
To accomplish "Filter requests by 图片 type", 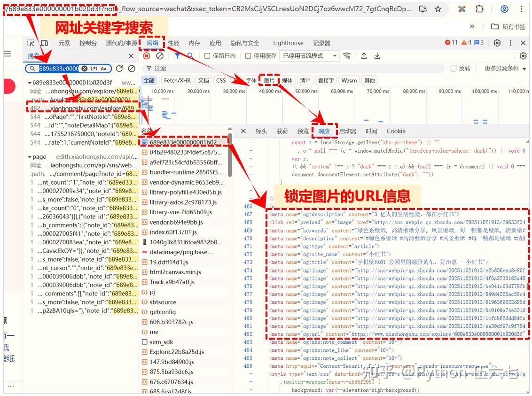I will point(269,80).
